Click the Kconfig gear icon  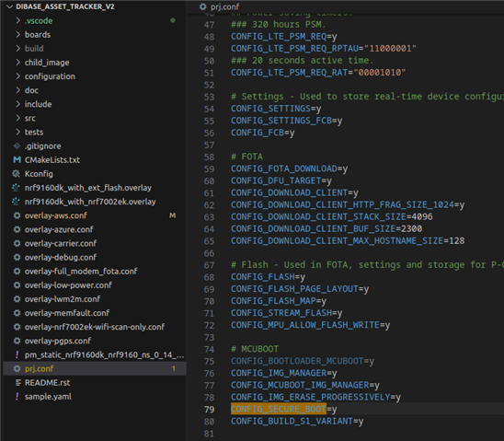(16, 174)
